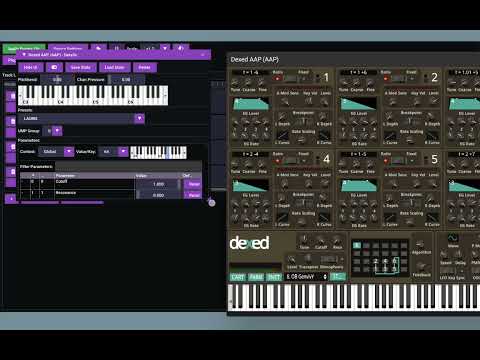Open the dropdown arrow in the top toolbar
This screenshot has width=480, height=360.
[165, 48]
